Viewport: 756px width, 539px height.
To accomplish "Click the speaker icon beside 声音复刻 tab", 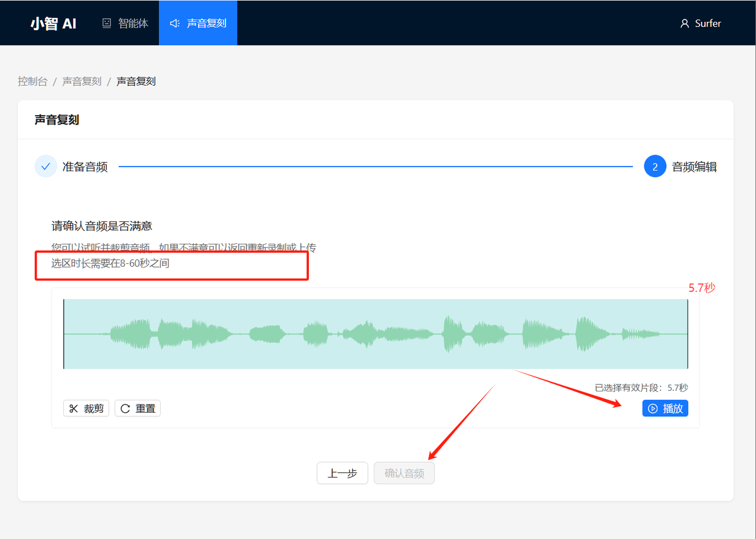I will click(x=174, y=24).
